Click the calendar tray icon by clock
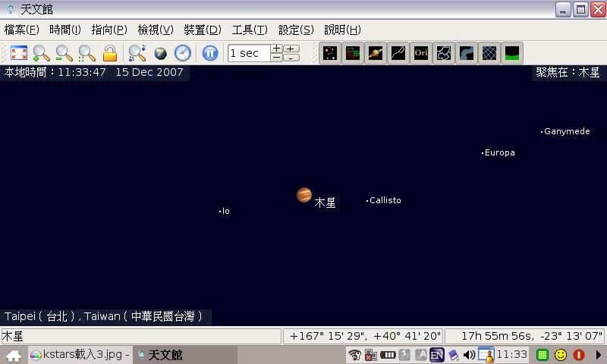This screenshot has width=607, height=364. coord(486,355)
